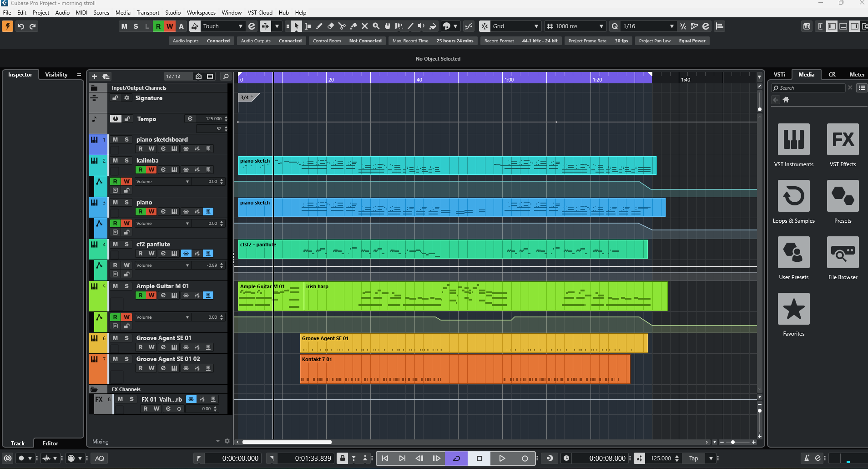Collapse the Input/Output Channels folder
868x469 pixels.
[94, 88]
